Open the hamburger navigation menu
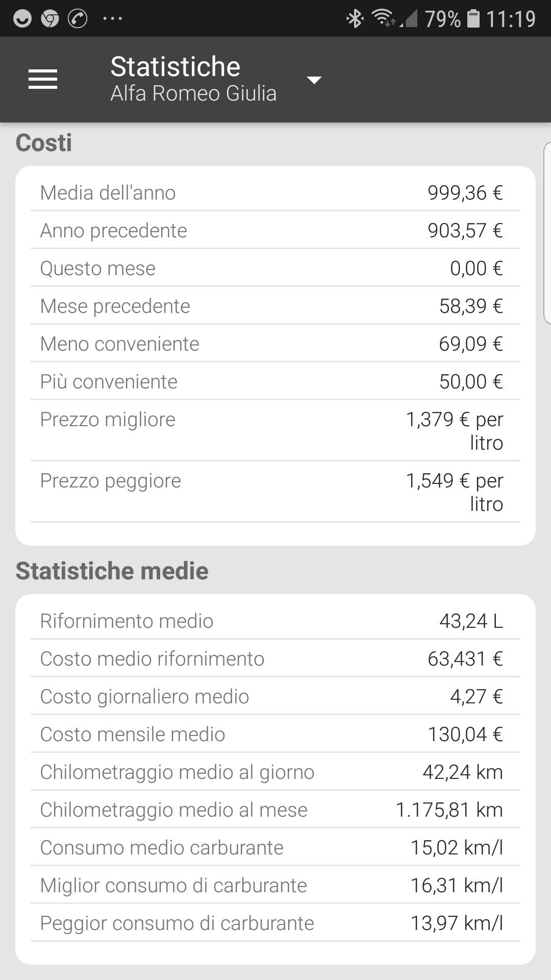 (x=43, y=80)
